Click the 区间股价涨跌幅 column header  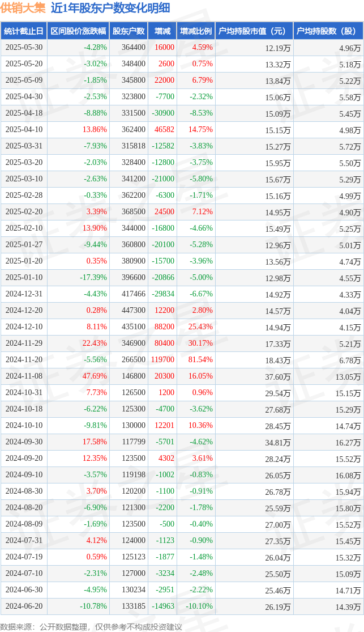(x=78, y=31)
